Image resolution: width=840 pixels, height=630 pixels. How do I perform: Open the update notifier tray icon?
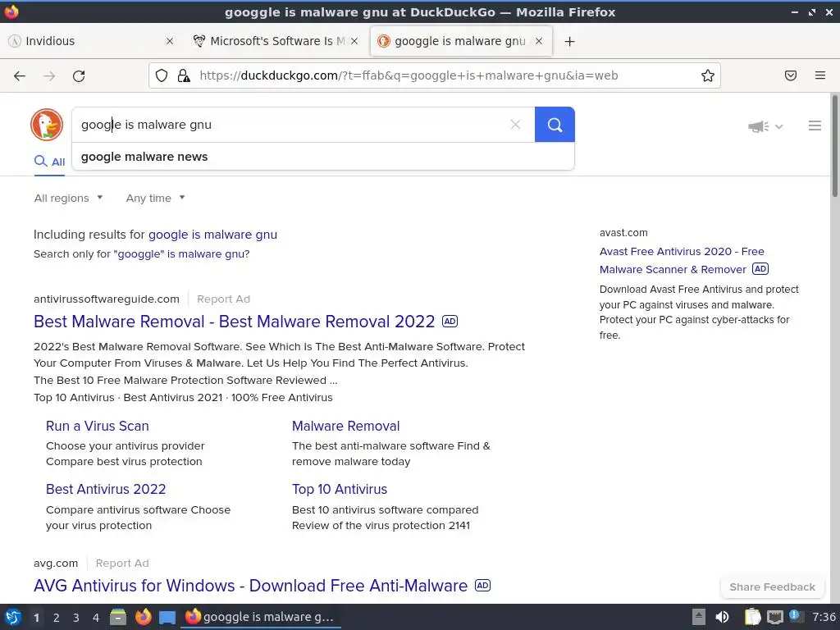pos(796,617)
